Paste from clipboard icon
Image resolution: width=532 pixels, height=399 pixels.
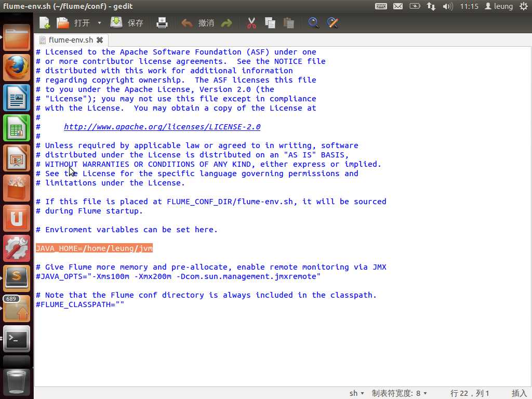(x=289, y=23)
